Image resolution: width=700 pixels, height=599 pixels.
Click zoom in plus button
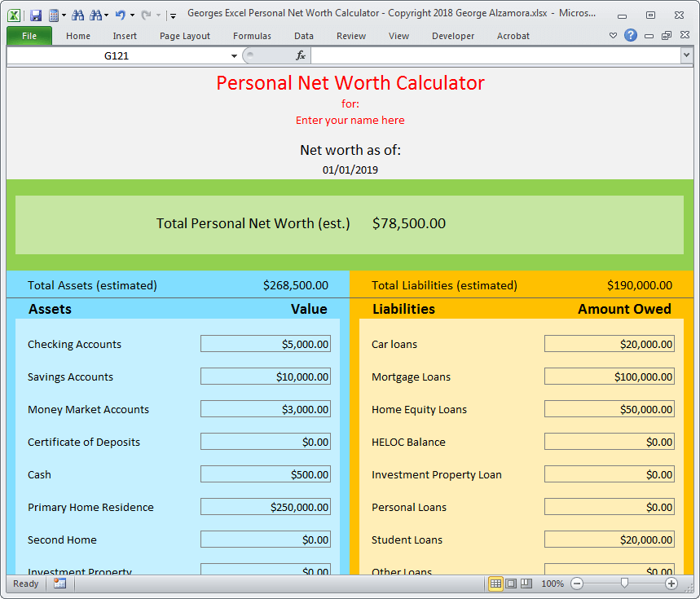coord(671,584)
